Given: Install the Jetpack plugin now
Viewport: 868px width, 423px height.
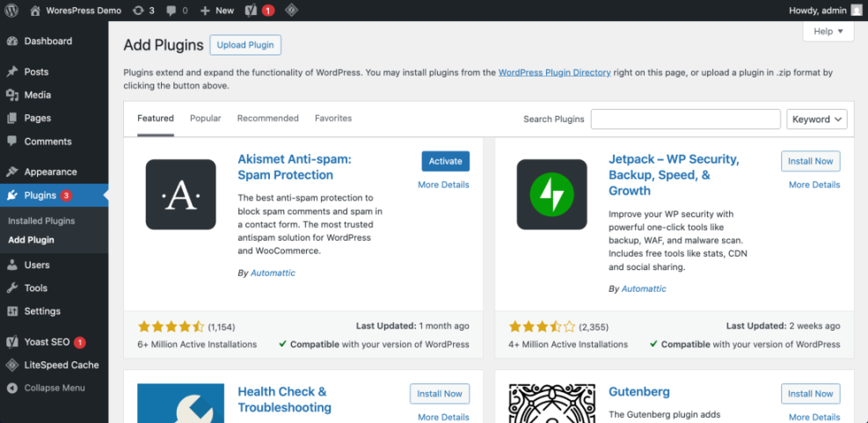Looking at the screenshot, I should [811, 161].
